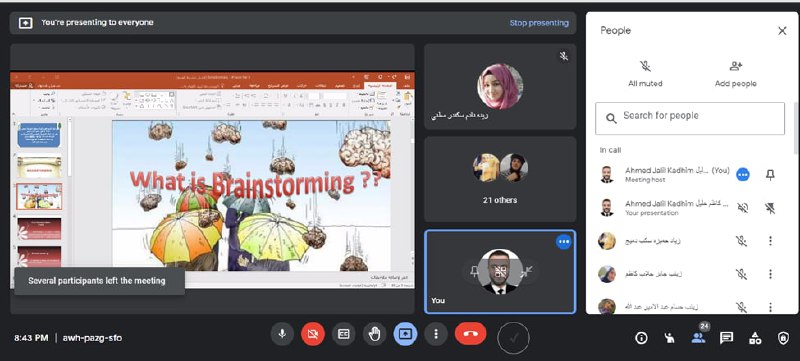Open the chat panel
This screenshot has width=800, height=361.
click(727, 338)
